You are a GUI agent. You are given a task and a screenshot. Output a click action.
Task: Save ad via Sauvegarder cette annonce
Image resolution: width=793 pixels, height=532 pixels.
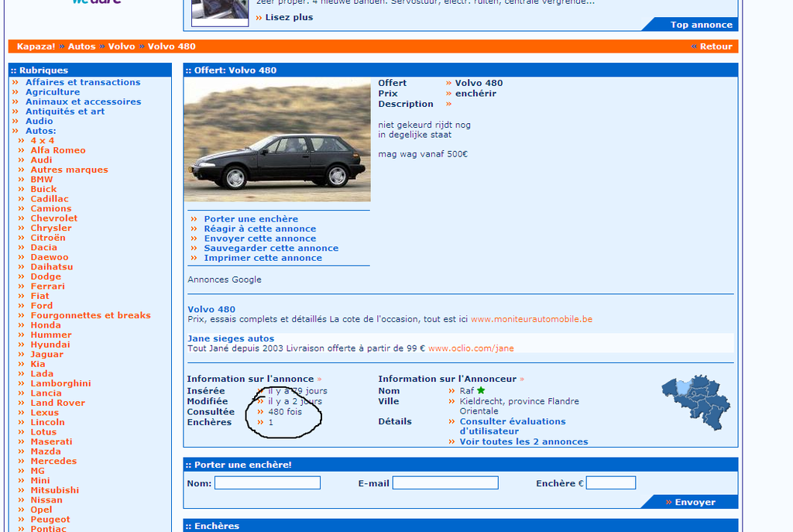tap(271, 248)
